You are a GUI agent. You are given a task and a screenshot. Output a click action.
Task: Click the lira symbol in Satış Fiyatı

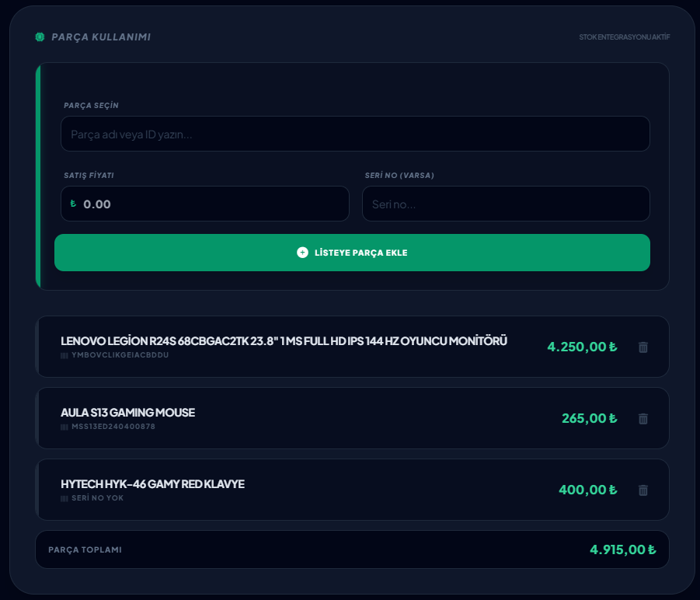73,204
